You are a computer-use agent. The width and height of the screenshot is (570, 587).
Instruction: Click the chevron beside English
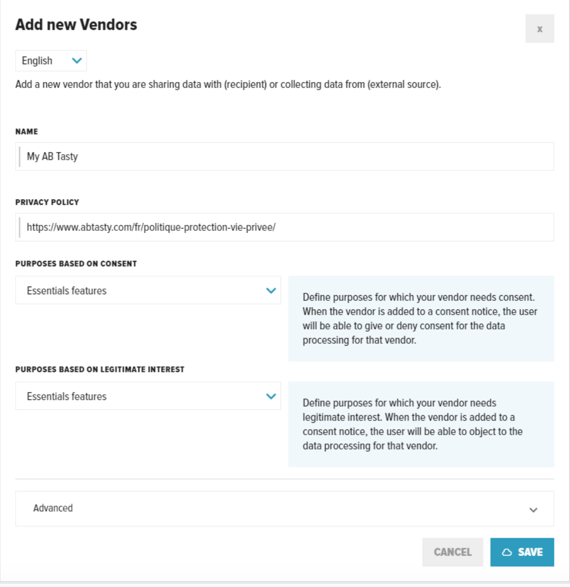77,61
